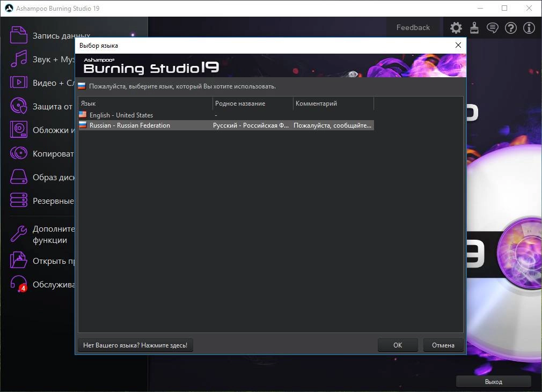Click the Образ диска drive icon
Image resolution: width=542 pixels, height=392 pixels.
(18, 176)
